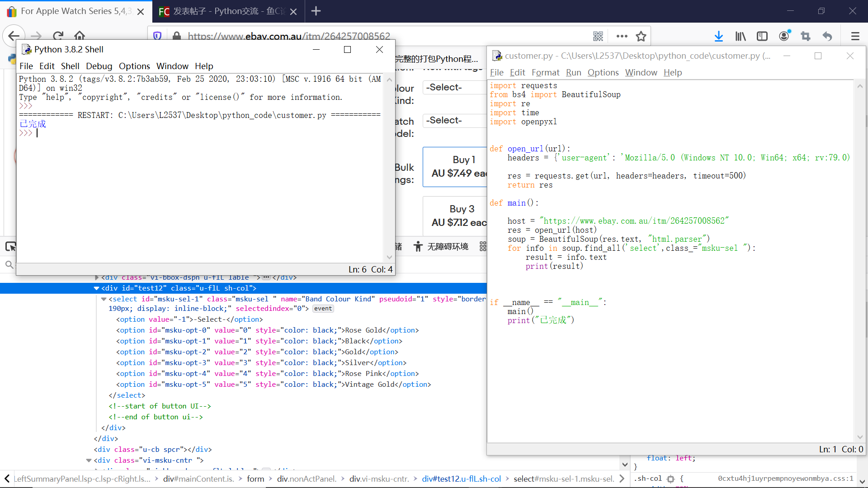Go to Firefox home page
868x488 pixels.
tap(80, 36)
